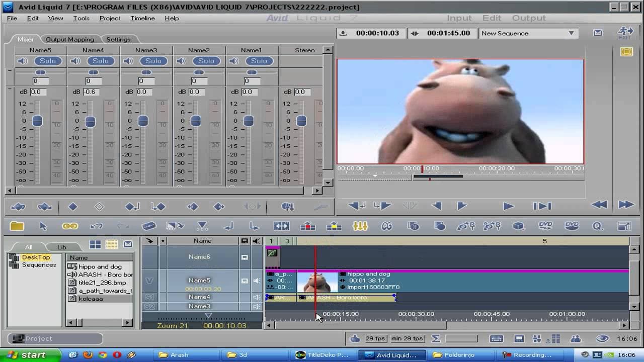Open the trim editor icon
The height and width of the screenshot is (362, 644).
click(281, 226)
